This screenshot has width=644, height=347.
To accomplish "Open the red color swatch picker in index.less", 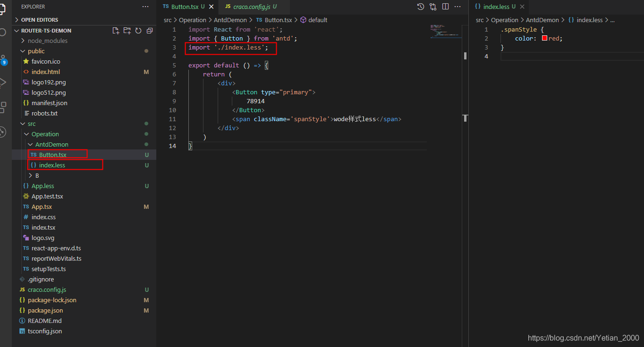I will tap(544, 39).
